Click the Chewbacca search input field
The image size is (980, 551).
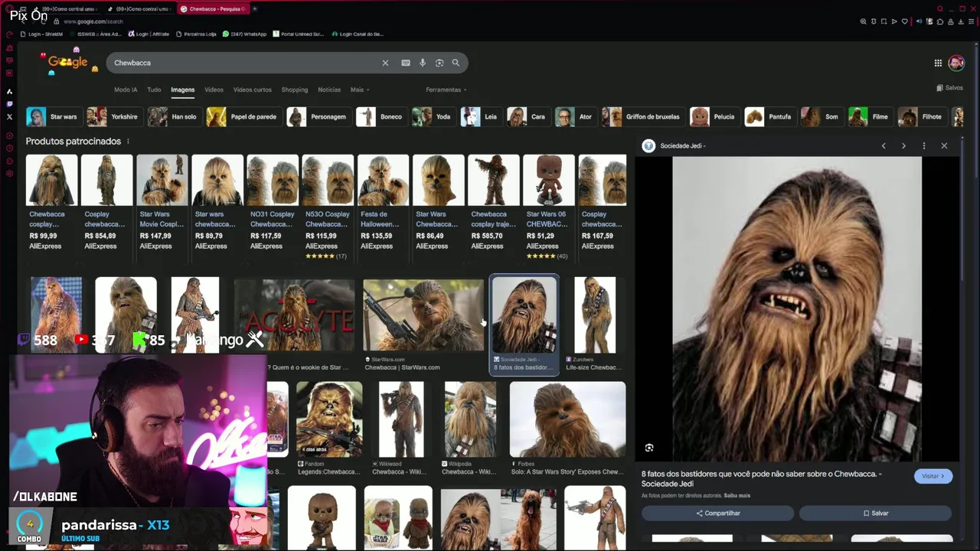click(x=245, y=63)
